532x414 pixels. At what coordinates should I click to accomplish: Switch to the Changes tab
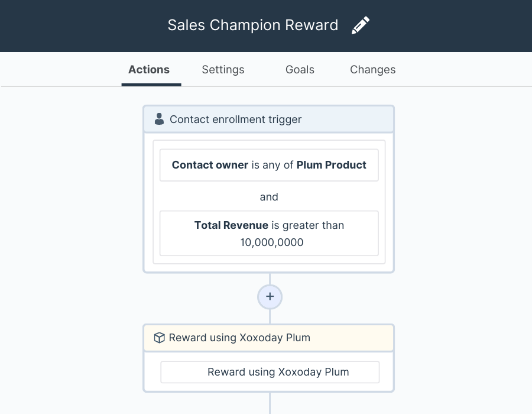(x=372, y=70)
